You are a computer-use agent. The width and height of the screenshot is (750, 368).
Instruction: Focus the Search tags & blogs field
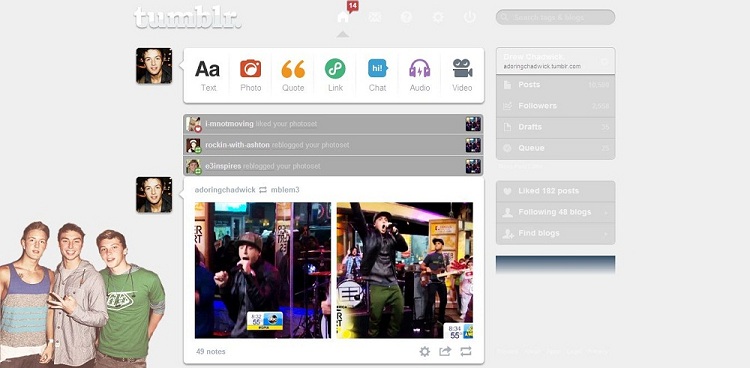point(555,17)
